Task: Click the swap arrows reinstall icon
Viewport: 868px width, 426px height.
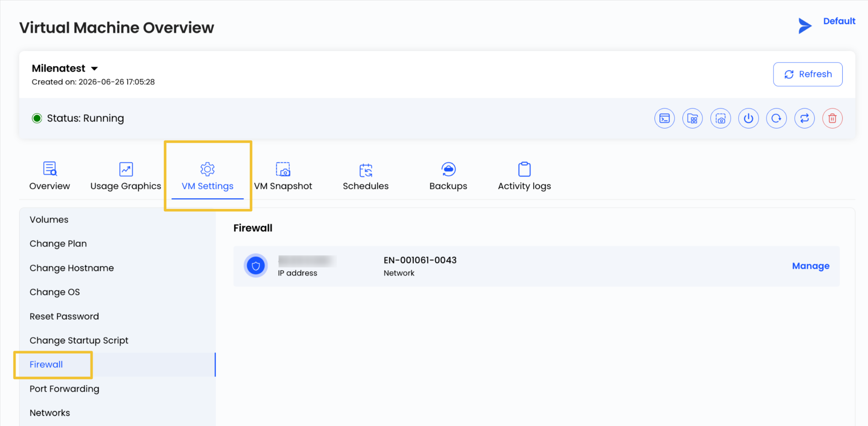Action: pos(804,118)
